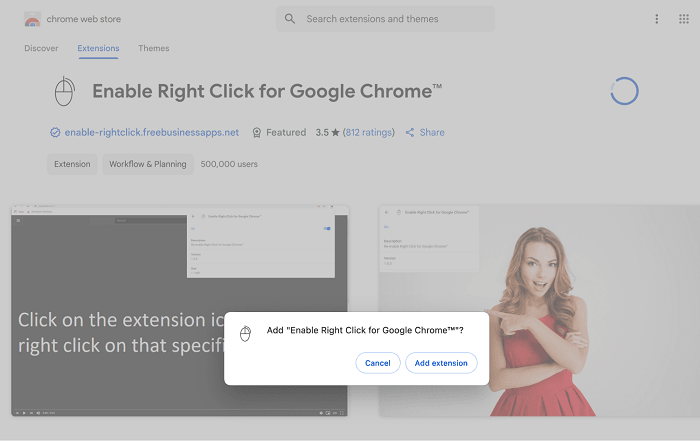The width and height of the screenshot is (700, 441).
Task: Click the loading spinner near the title
Action: (x=624, y=91)
